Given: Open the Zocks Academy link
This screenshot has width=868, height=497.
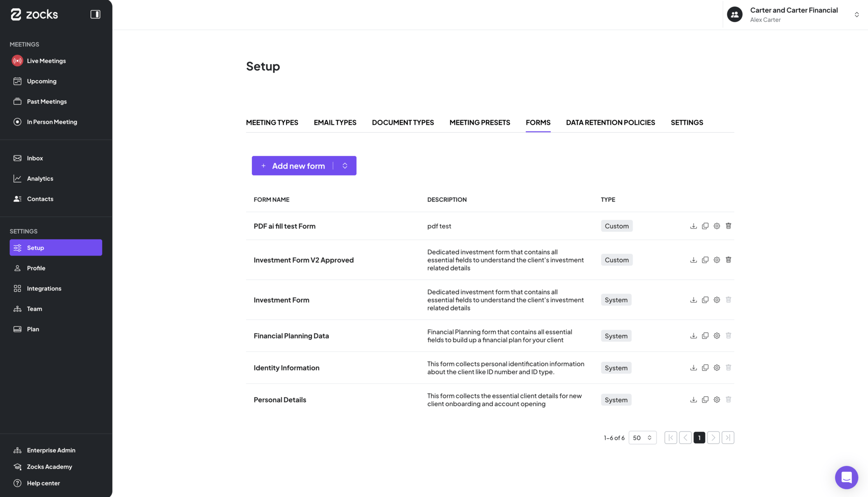Looking at the screenshot, I should tap(49, 466).
